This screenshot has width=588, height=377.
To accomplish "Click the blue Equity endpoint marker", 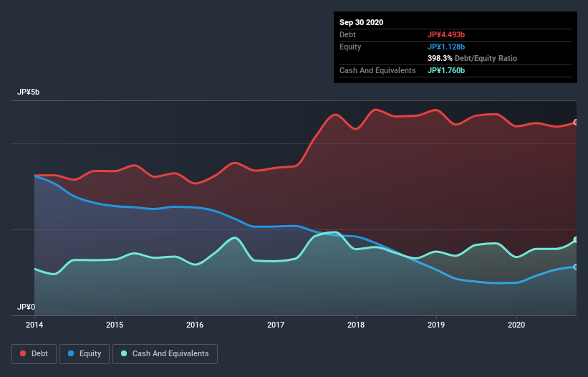I will point(576,267).
